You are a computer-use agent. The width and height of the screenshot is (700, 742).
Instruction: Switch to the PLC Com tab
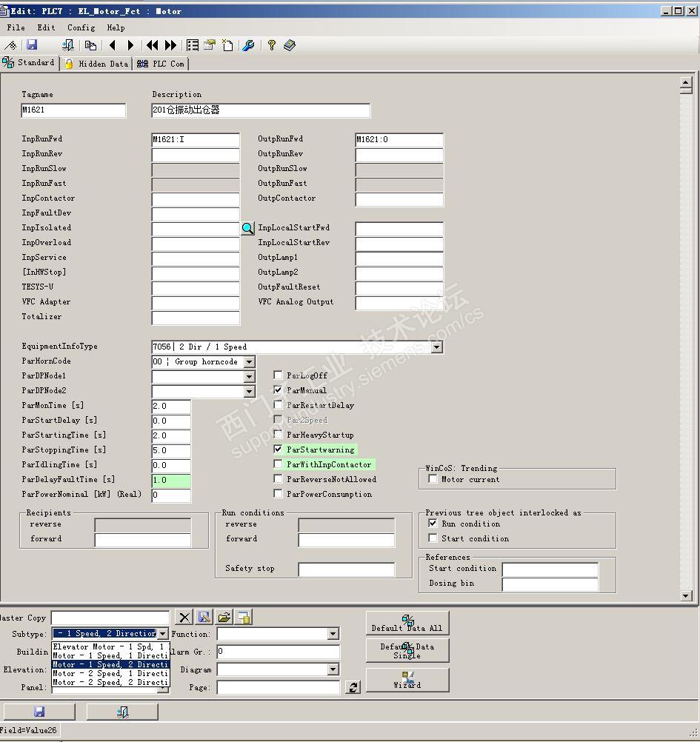click(x=161, y=64)
